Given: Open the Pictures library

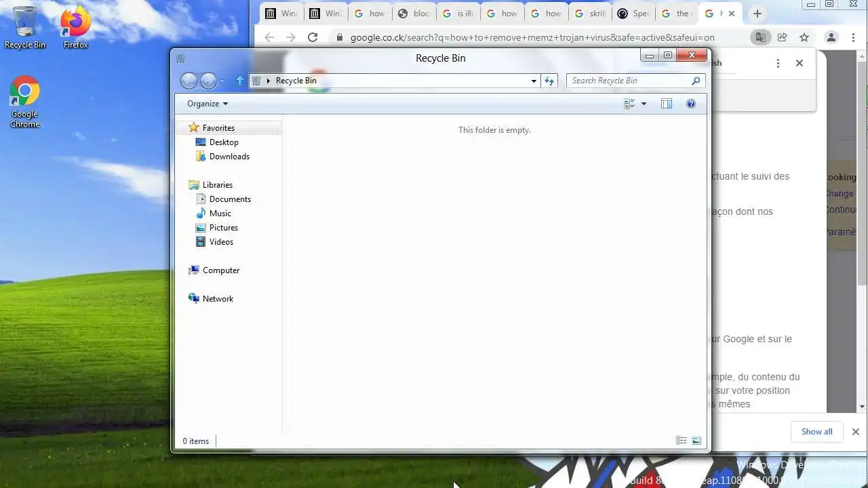Looking at the screenshot, I should tap(223, 228).
